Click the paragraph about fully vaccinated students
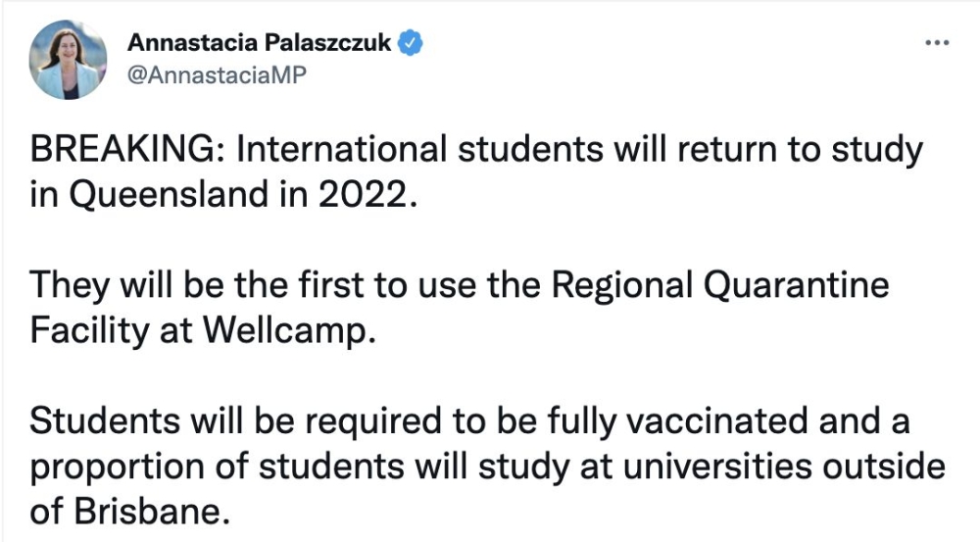 pos(487,466)
